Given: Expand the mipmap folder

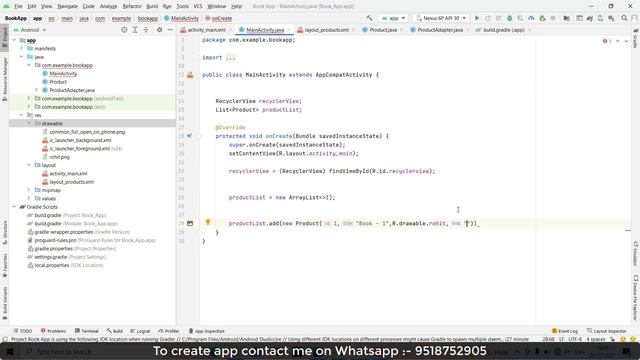Looking at the screenshot, I should [29, 190].
